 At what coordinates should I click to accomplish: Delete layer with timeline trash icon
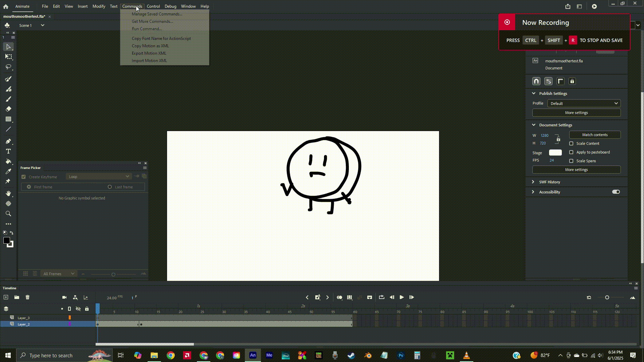click(28, 297)
